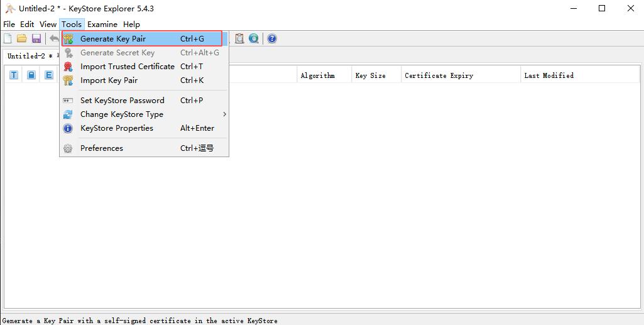Open the Examine menu
Image resolution: width=644 pixels, height=325 pixels.
point(102,25)
